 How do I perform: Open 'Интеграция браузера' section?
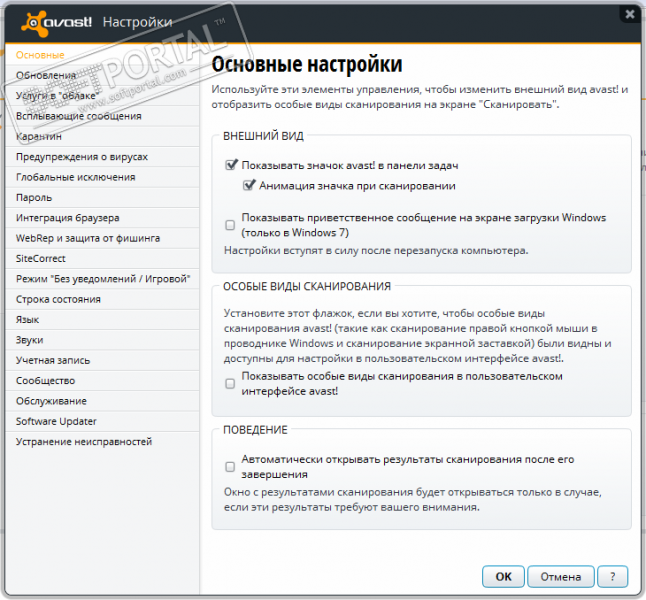pos(102,218)
